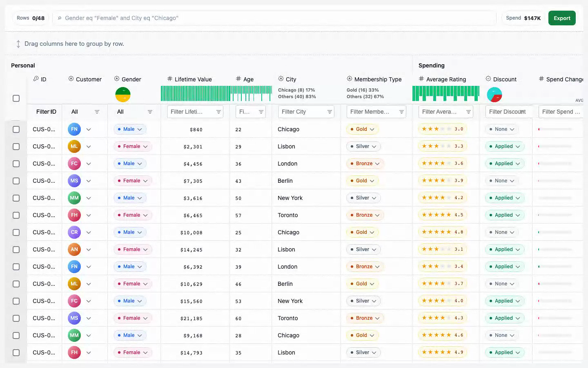588x368 pixels.
Task: Click the Gender pie chart summary
Action: (123, 95)
